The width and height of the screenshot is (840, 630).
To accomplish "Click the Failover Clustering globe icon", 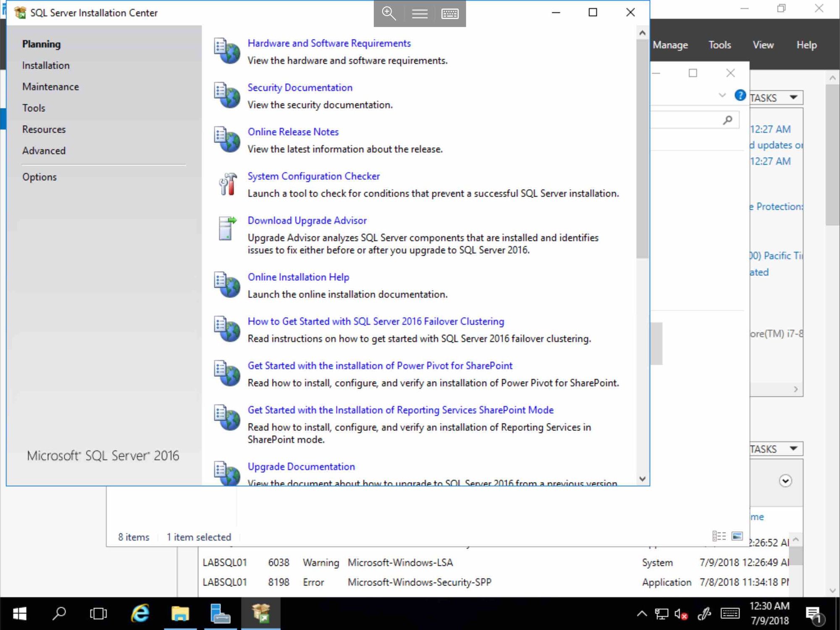I will coord(227,329).
